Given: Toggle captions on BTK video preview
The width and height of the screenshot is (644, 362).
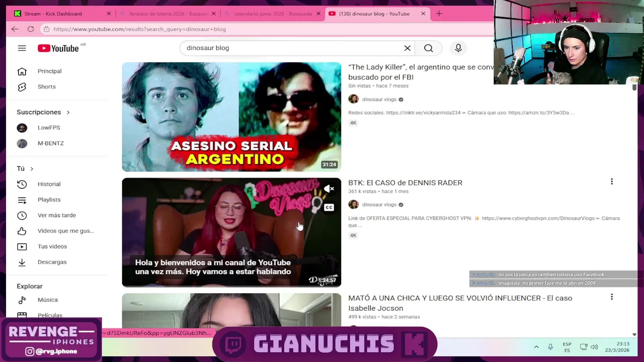Looking at the screenshot, I should (329, 207).
